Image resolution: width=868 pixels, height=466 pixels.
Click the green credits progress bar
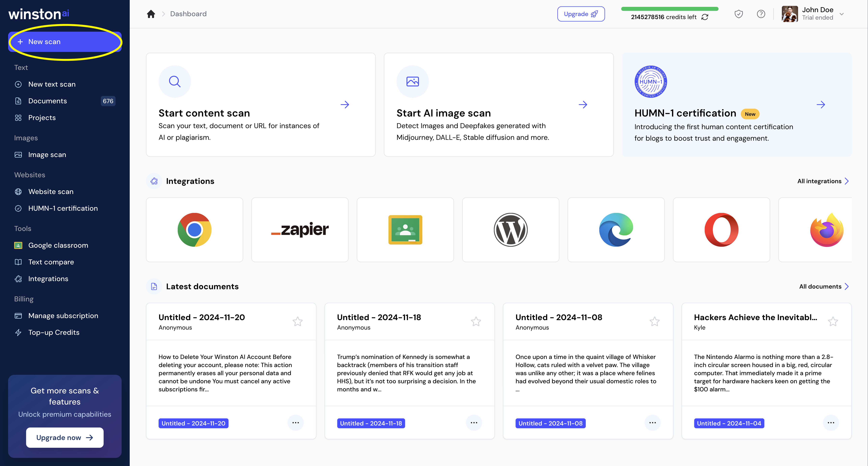click(670, 9)
